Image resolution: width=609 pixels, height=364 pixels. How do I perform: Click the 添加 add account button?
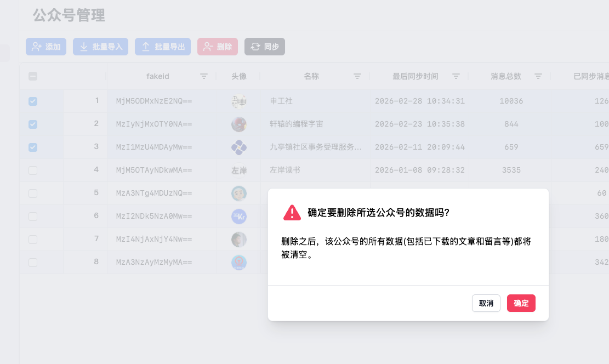pyautogui.click(x=46, y=47)
